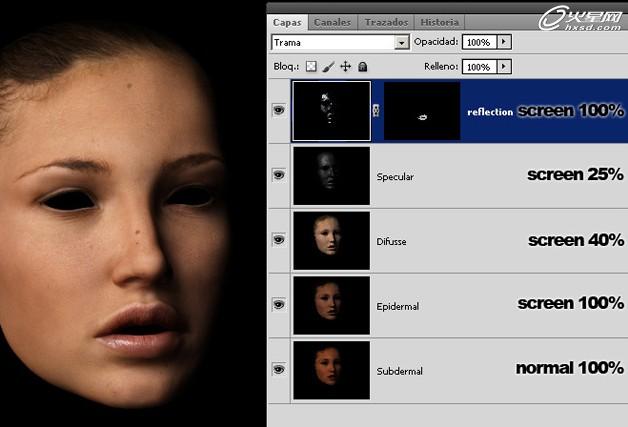Open the Relleno slider arrow
Image resolution: width=628 pixels, height=427 pixels.
[504, 66]
